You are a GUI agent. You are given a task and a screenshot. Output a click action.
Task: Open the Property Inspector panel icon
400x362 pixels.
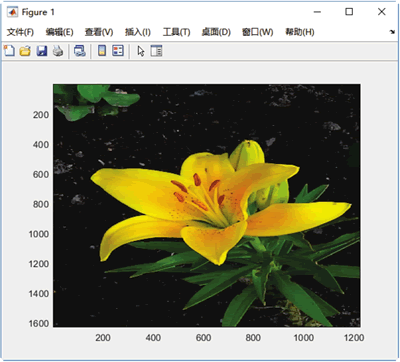click(156, 51)
